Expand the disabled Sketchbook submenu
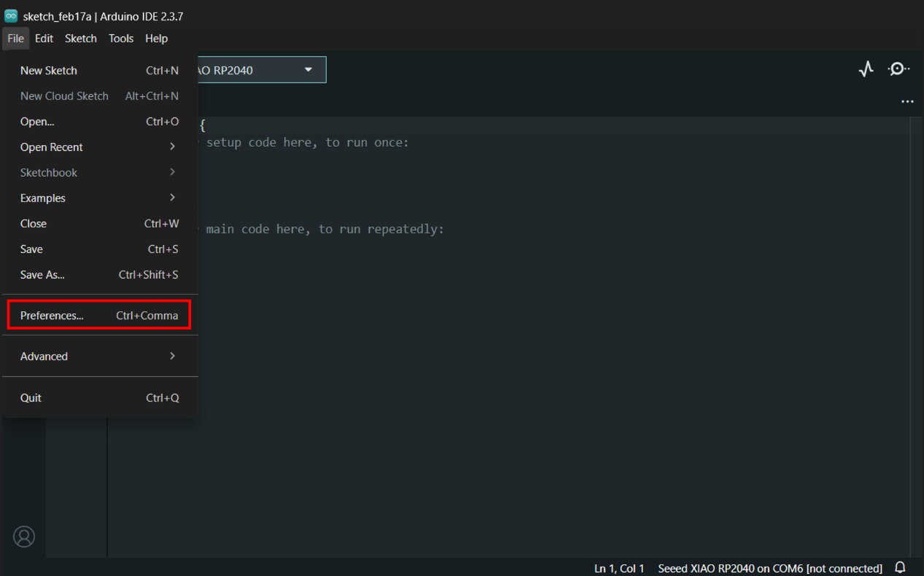 pyautogui.click(x=99, y=172)
